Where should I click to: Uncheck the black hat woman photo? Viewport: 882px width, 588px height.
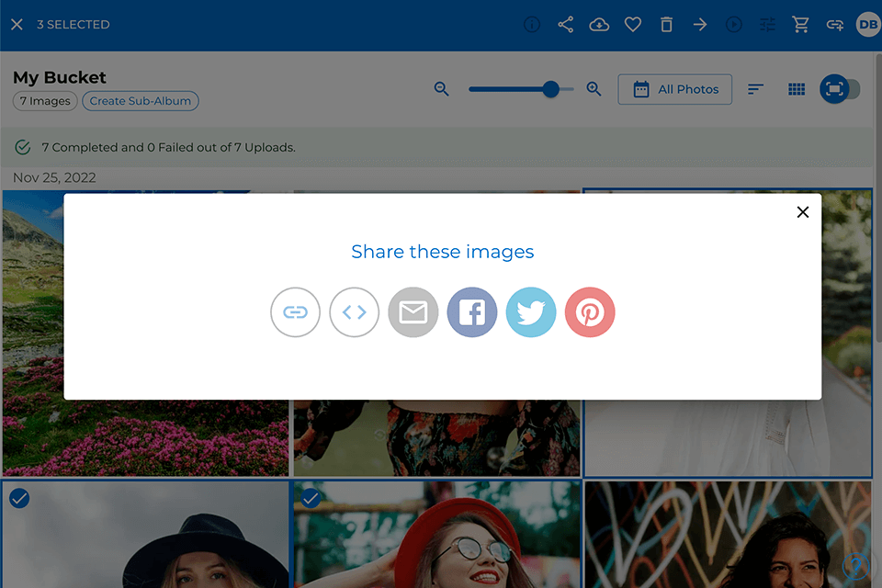coord(19,499)
